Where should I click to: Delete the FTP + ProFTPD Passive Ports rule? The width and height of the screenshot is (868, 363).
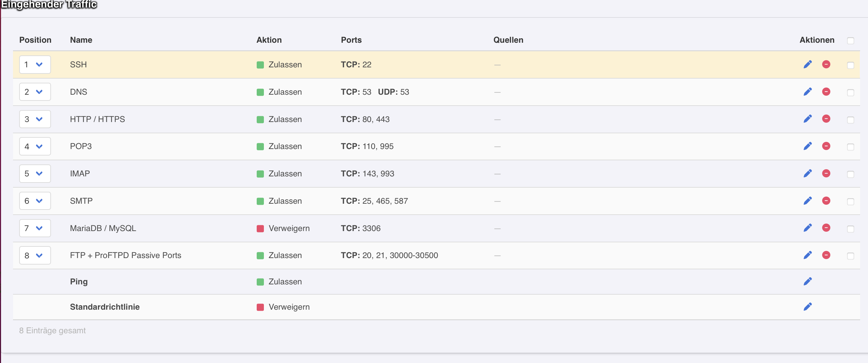tap(826, 255)
